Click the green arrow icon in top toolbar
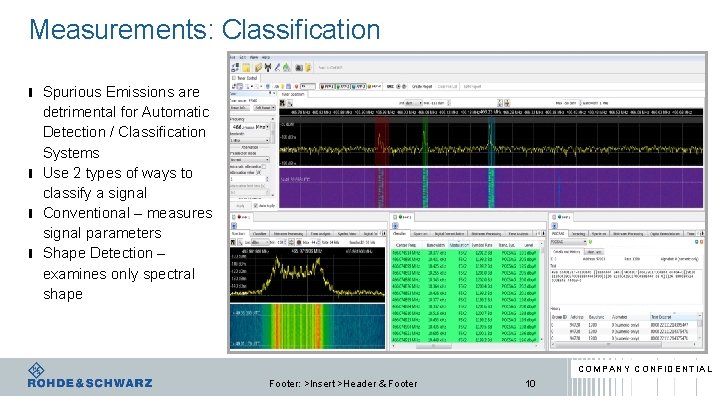The image size is (720, 405). coord(286,68)
